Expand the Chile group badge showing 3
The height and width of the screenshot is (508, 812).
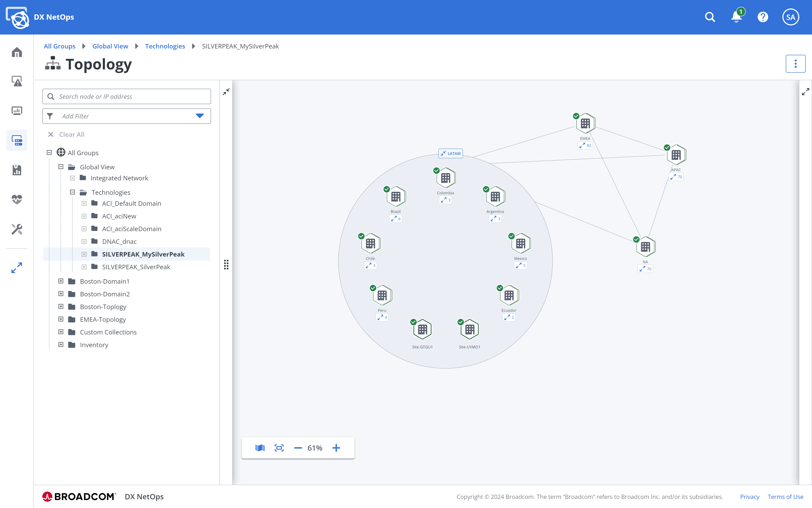tap(370, 265)
